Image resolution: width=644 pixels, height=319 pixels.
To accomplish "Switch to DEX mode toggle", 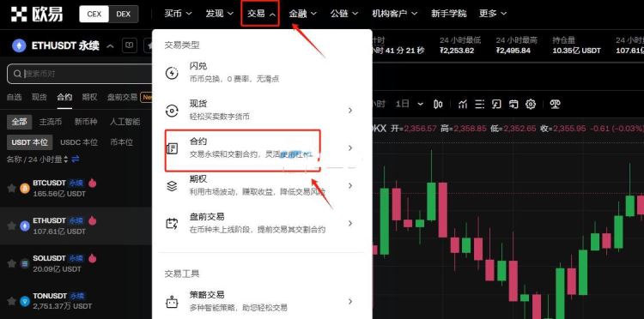I will click(123, 14).
